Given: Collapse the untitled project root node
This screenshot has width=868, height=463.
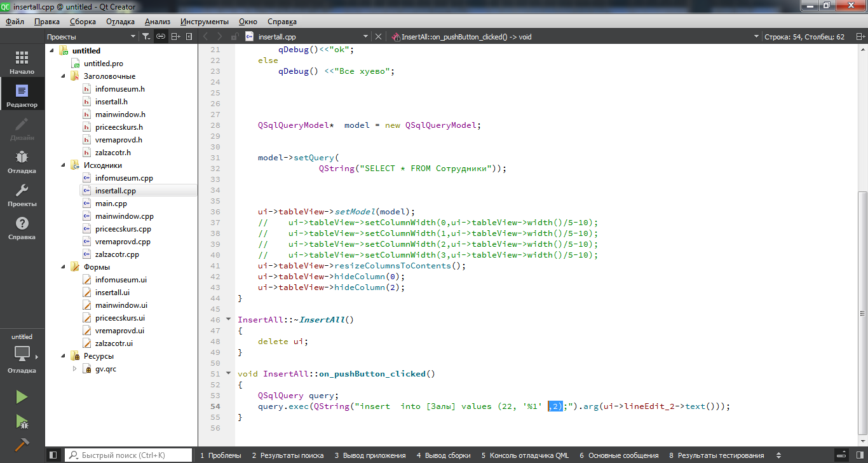Looking at the screenshot, I should 51,51.
